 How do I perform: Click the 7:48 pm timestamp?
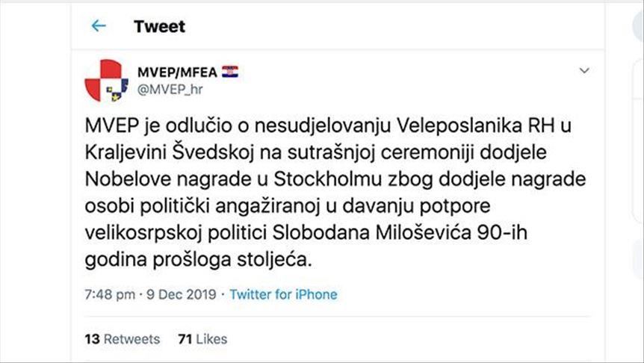point(109,294)
